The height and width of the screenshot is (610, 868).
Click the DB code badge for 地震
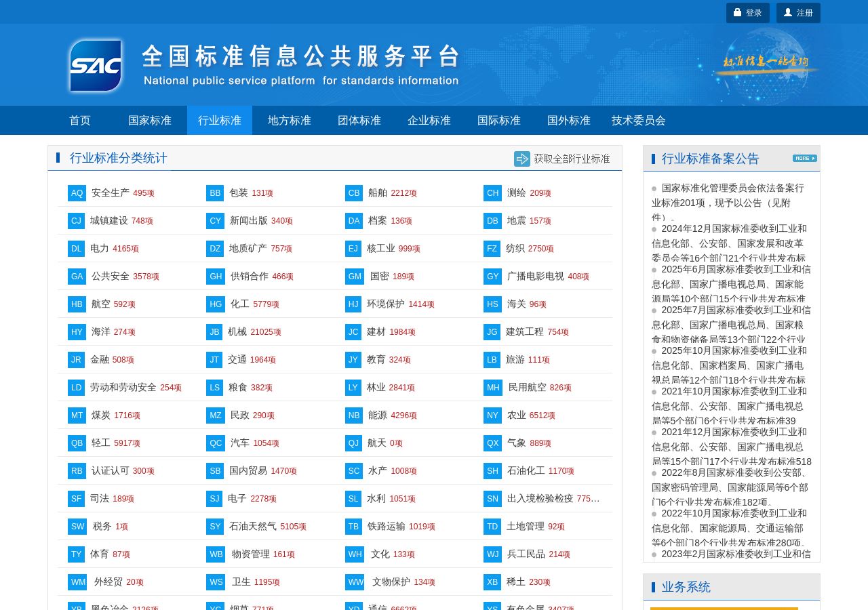point(493,221)
